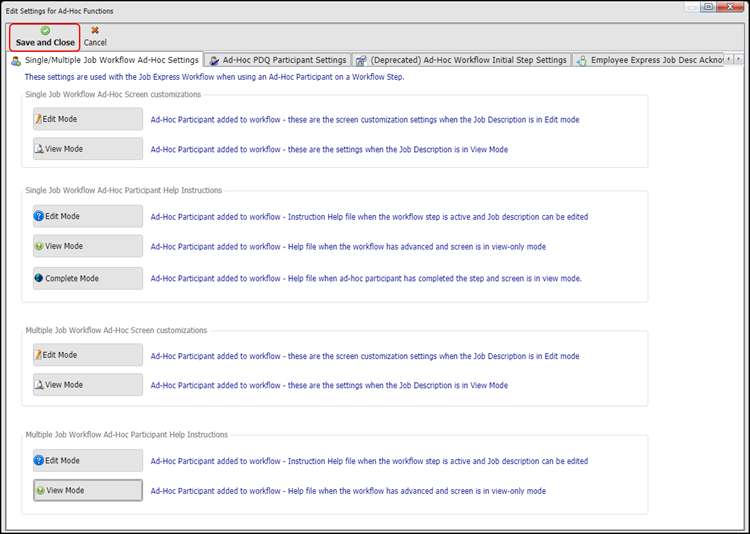Click 'Single Job Workflow Ad-Hoc Screen customizations' group label
Screen dimensions: 750x534
click(113, 95)
